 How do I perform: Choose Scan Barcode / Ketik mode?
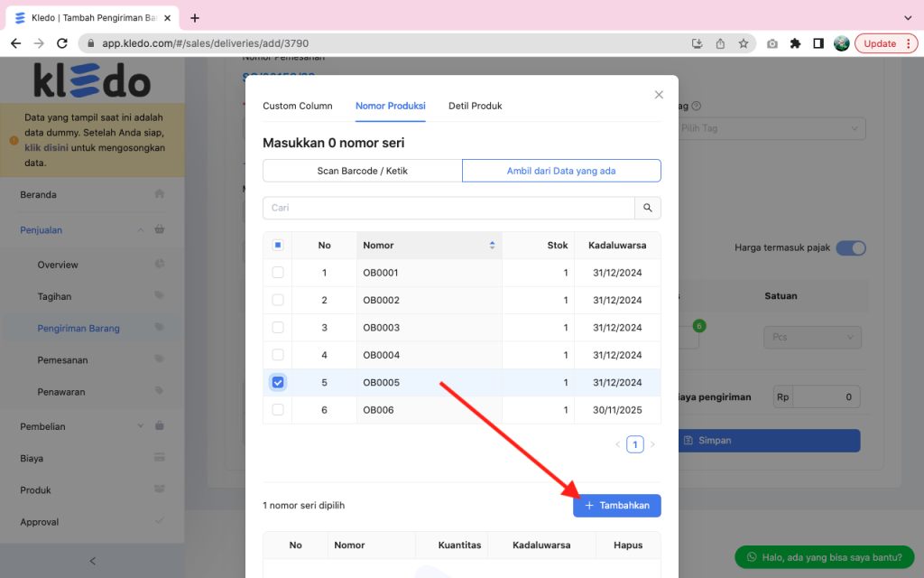point(363,171)
